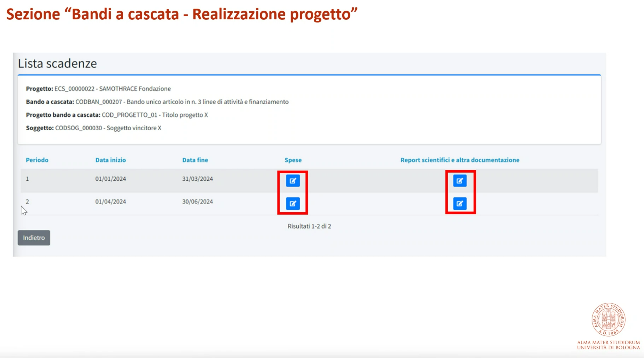Image resolution: width=644 pixels, height=358 pixels.
Task: Select Report scientifici e altra documentazione header
Action: (x=460, y=160)
